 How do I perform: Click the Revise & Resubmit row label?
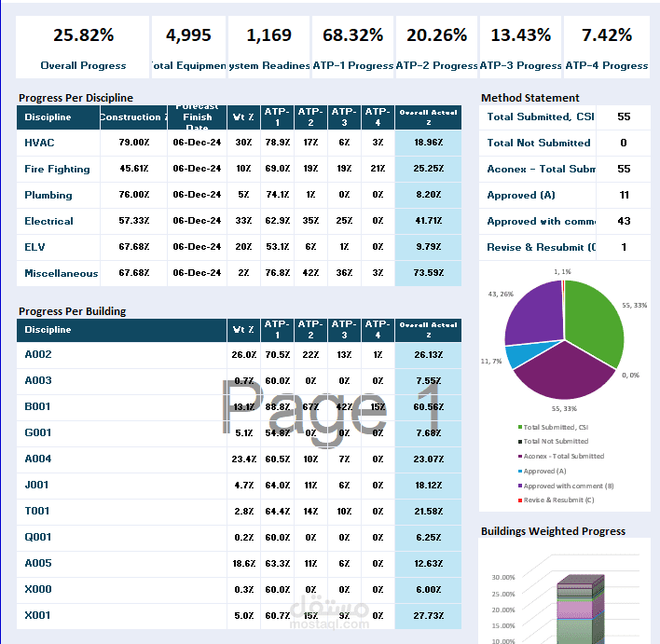click(x=542, y=248)
